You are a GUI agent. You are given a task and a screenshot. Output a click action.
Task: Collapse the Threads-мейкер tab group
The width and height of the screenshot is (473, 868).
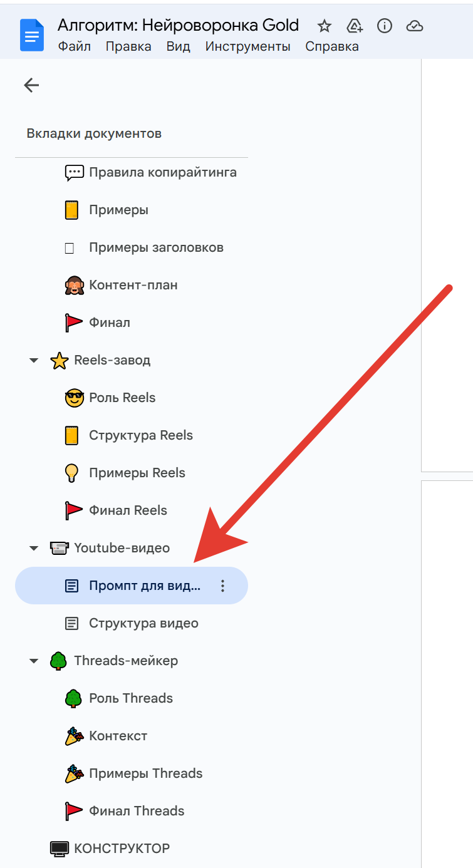pos(34,661)
